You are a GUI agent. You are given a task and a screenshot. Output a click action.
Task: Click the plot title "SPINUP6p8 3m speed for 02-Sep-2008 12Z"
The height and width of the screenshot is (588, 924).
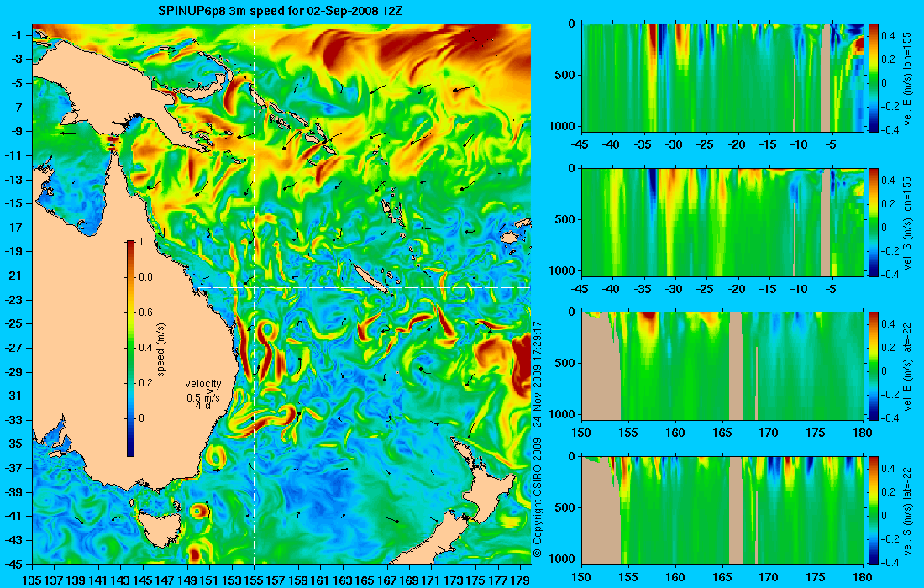[281, 11]
